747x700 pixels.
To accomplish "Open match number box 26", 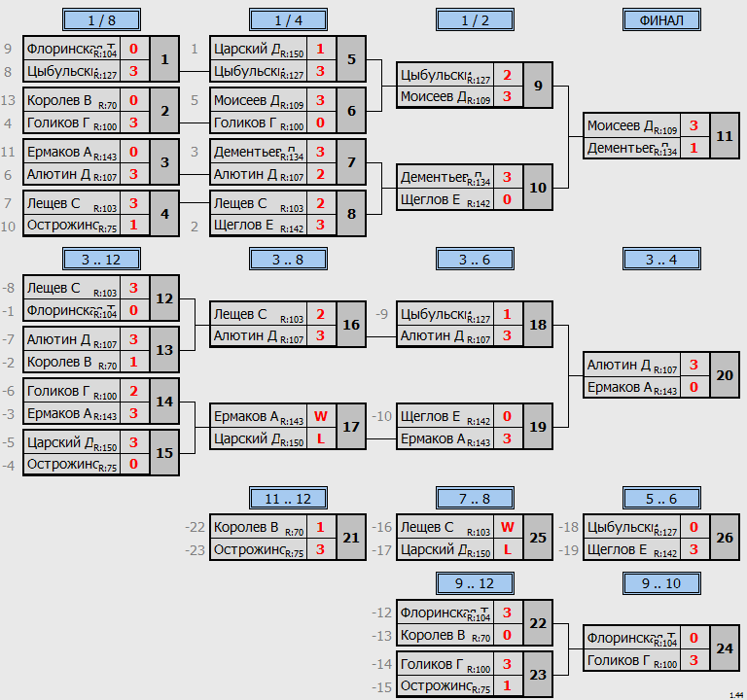I will pyautogui.click(x=725, y=537).
